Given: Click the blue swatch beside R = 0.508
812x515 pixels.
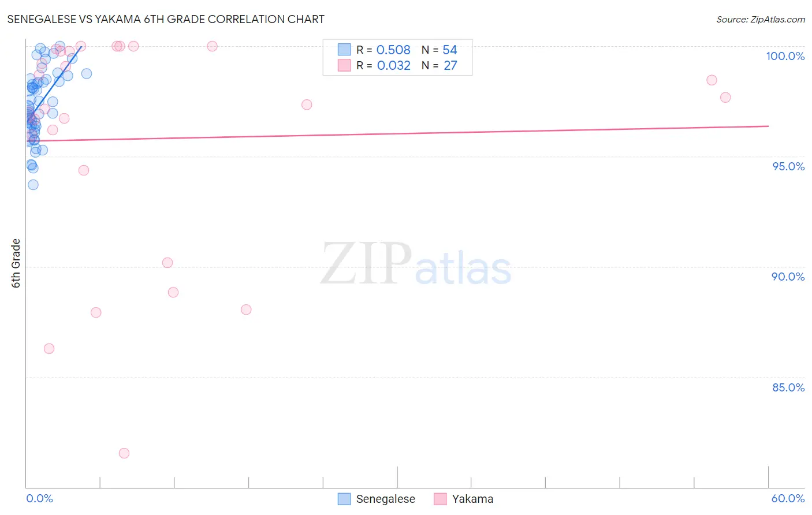Looking at the screenshot, I should point(344,50).
